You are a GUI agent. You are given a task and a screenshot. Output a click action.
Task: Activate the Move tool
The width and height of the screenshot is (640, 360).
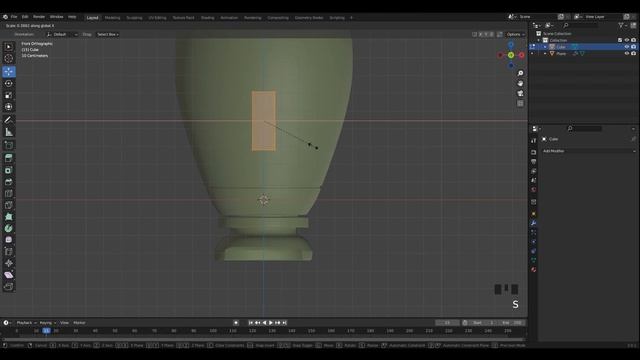pos(9,71)
